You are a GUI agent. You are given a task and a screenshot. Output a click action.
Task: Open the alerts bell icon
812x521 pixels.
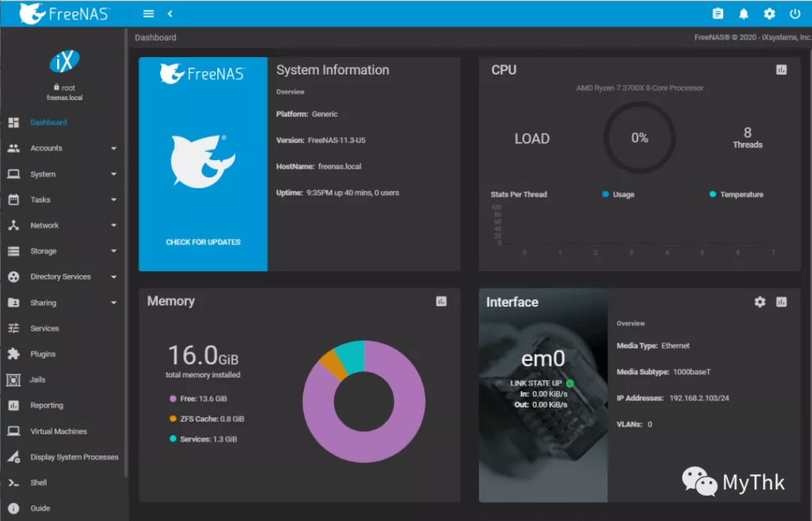pyautogui.click(x=744, y=14)
